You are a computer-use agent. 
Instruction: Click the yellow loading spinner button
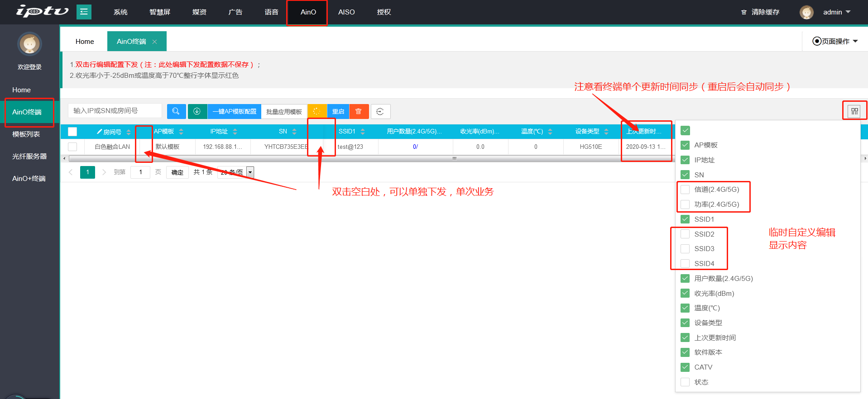pos(317,111)
